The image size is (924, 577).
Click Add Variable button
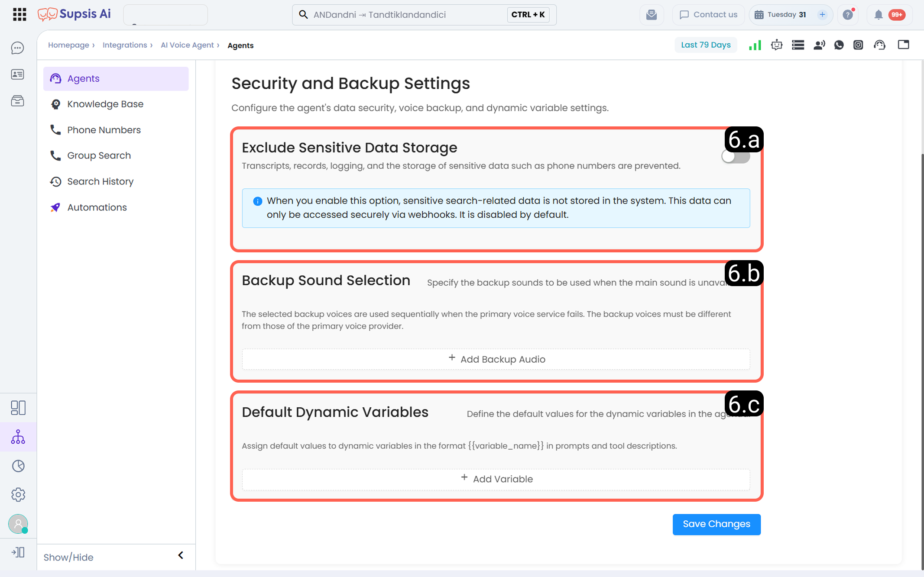(496, 479)
